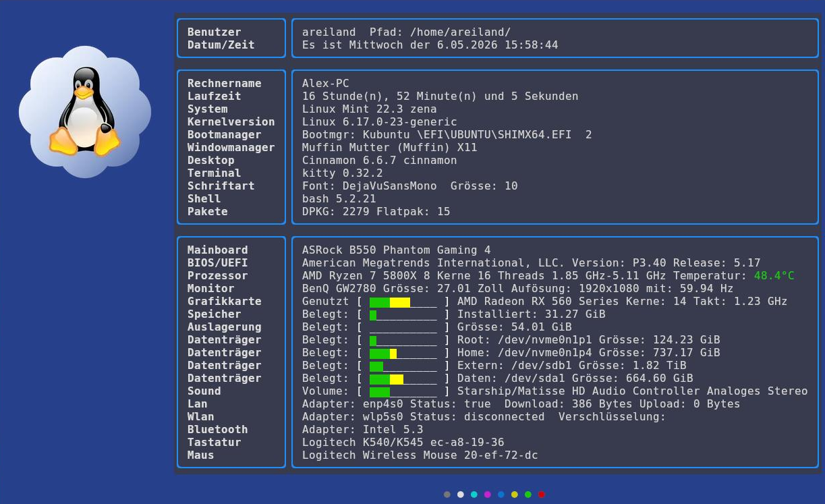825x504 pixels.
Task: Click the text Home: /dev/nvme0n1p4
Action: coord(525,353)
